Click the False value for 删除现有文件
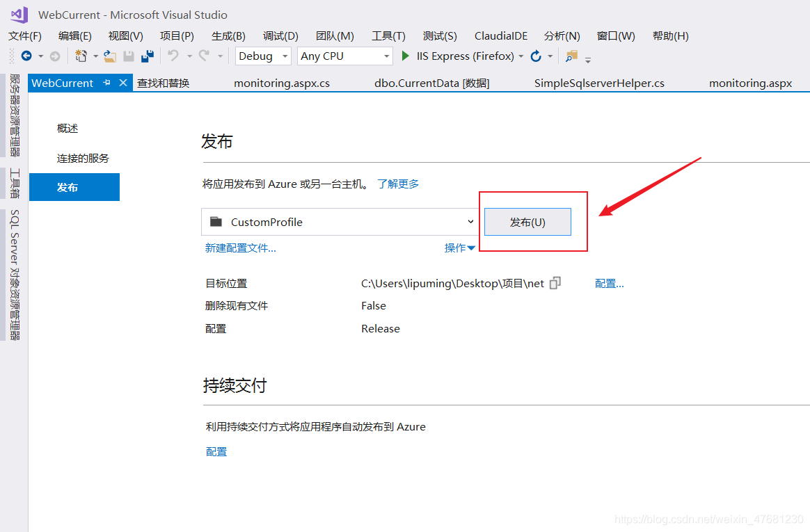Screen dimensions: 810x532 pos(374,305)
